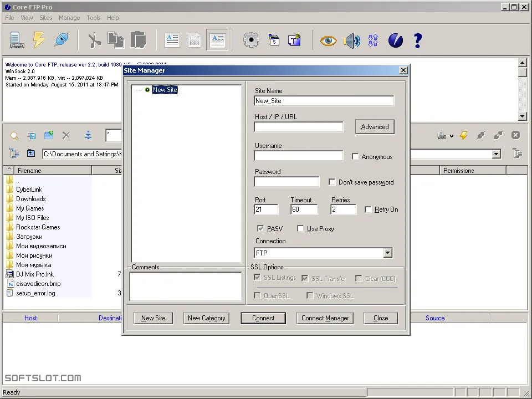The height and width of the screenshot is (399, 532).
Task: Uncheck the PASV checkbox
Action: (x=260, y=229)
